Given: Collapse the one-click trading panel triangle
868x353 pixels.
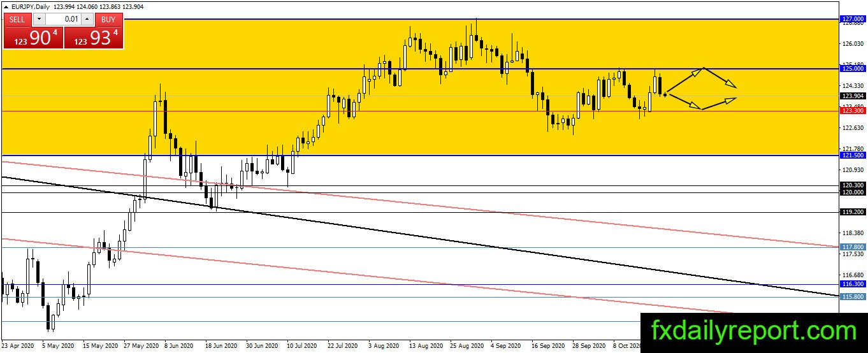Looking at the screenshot, I should 6,6.
